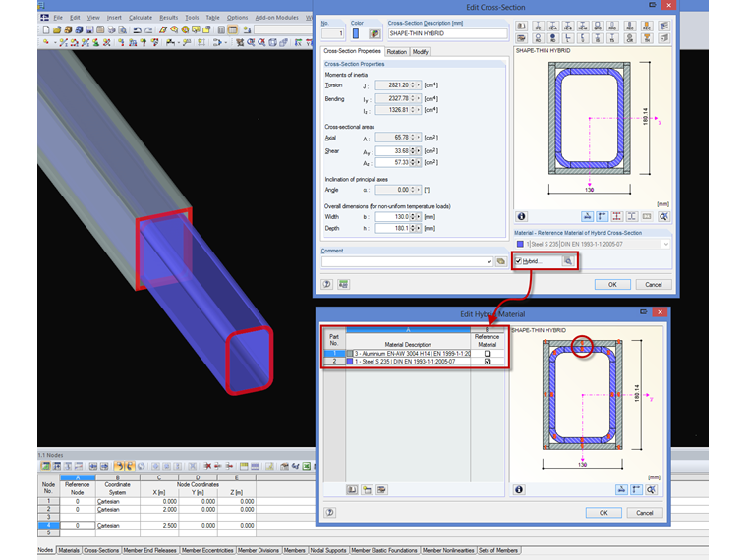The image size is (747, 560).
Task: Click the info icon in Edit Cross-Section preview
Action: click(x=522, y=217)
